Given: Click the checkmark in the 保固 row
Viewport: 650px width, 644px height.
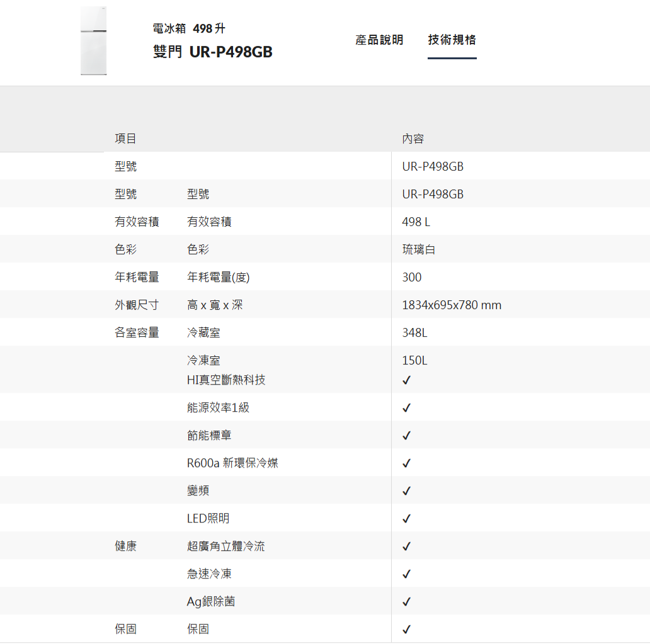Looking at the screenshot, I should click(x=406, y=630).
